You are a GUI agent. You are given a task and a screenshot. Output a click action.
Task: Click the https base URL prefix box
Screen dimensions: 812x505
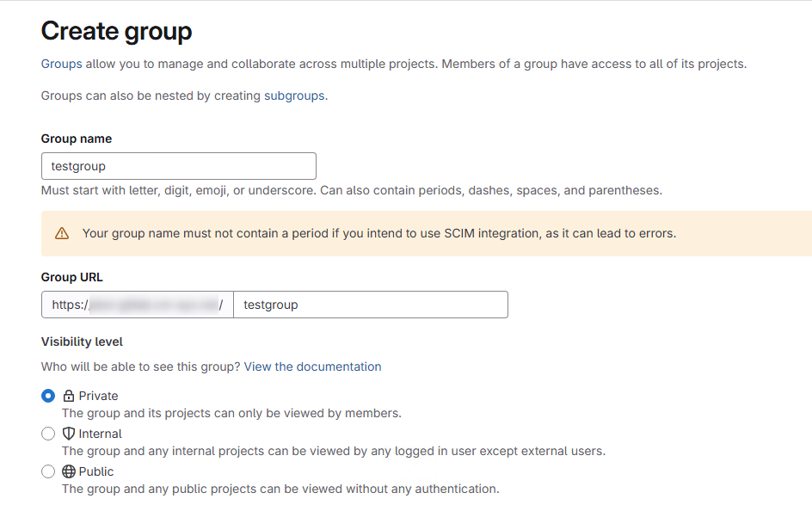(x=138, y=305)
